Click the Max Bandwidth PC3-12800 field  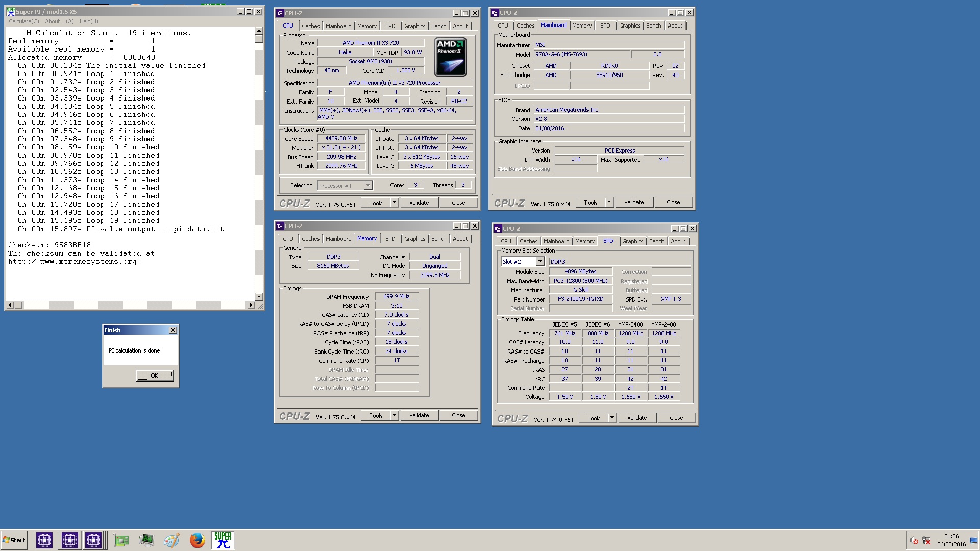581,281
